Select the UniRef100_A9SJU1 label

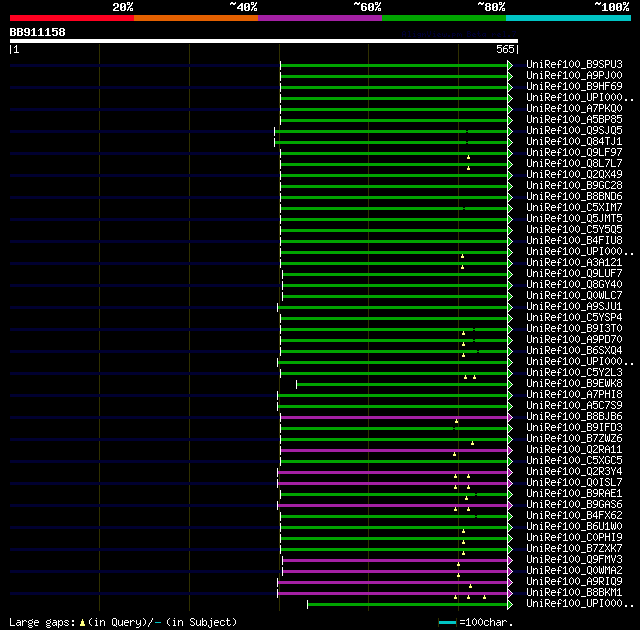click(x=574, y=307)
